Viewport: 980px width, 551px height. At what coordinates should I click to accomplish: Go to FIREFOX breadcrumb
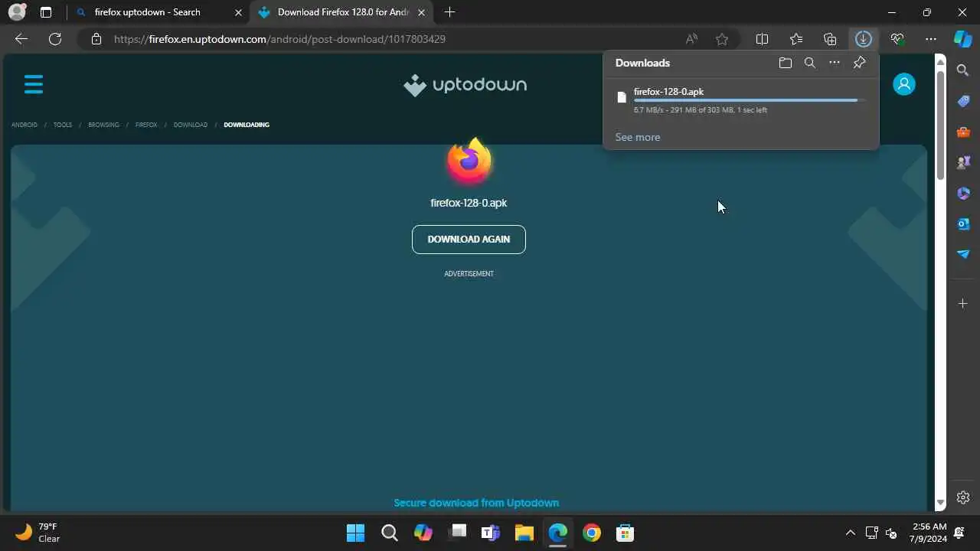coord(146,125)
